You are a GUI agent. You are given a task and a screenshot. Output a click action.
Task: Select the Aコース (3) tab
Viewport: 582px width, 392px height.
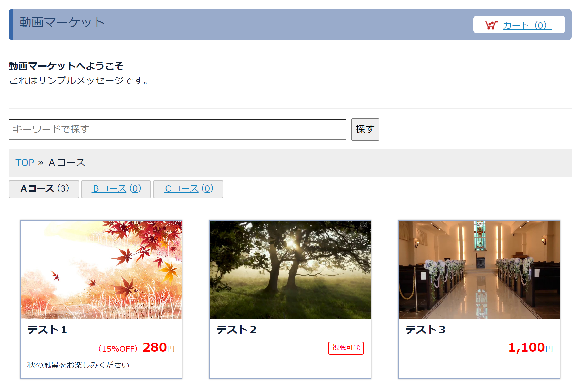pyautogui.click(x=44, y=189)
